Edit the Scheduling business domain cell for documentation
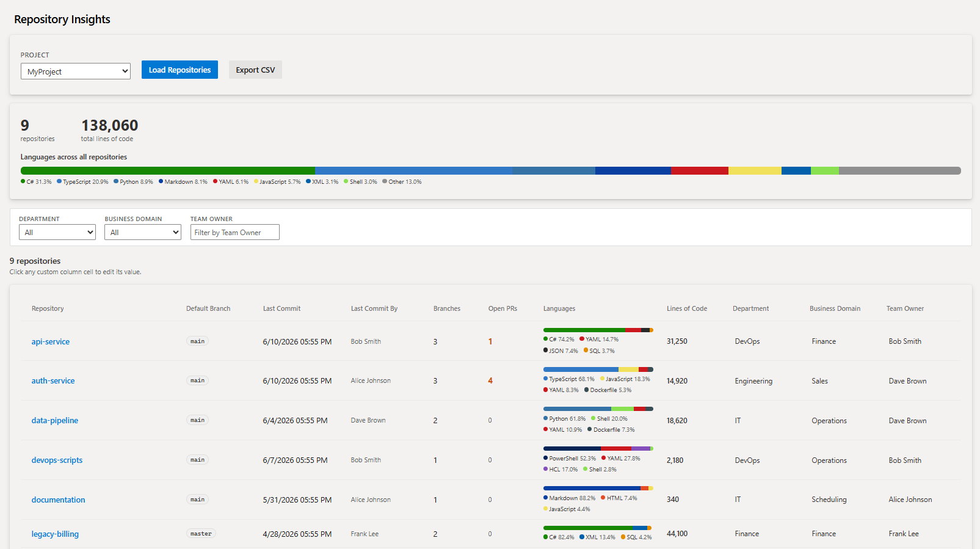Viewport: 980px width, 549px height. click(829, 500)
